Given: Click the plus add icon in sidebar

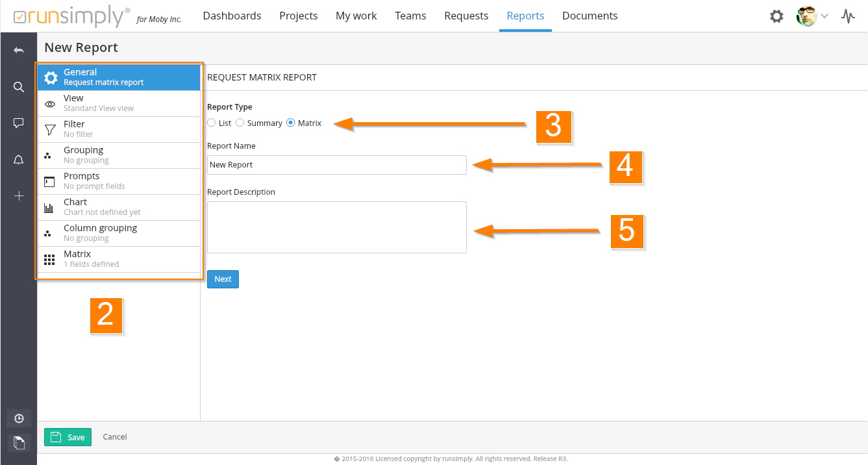Looking at the screenshot, I should click(19, 196).
